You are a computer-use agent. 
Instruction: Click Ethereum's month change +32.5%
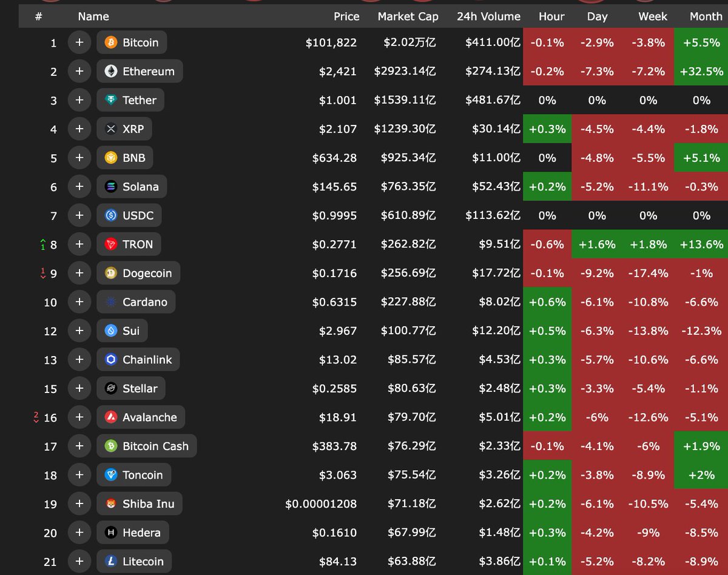point(701,71)
